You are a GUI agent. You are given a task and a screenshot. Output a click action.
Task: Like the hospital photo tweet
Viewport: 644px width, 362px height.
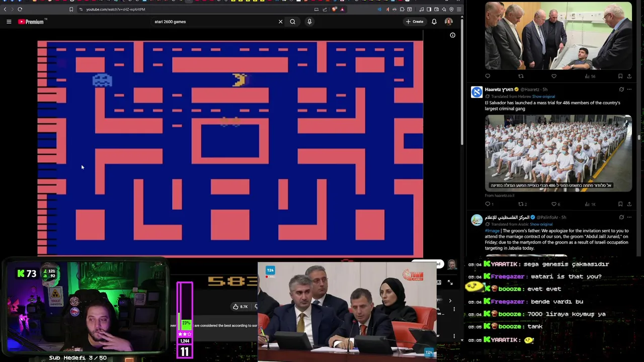(554, 76)
